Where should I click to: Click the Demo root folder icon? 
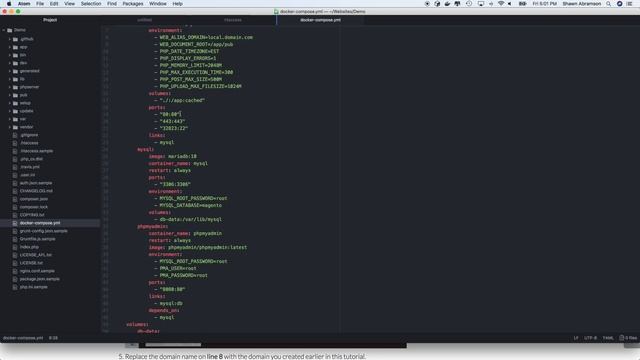click(x=10, y=30)
